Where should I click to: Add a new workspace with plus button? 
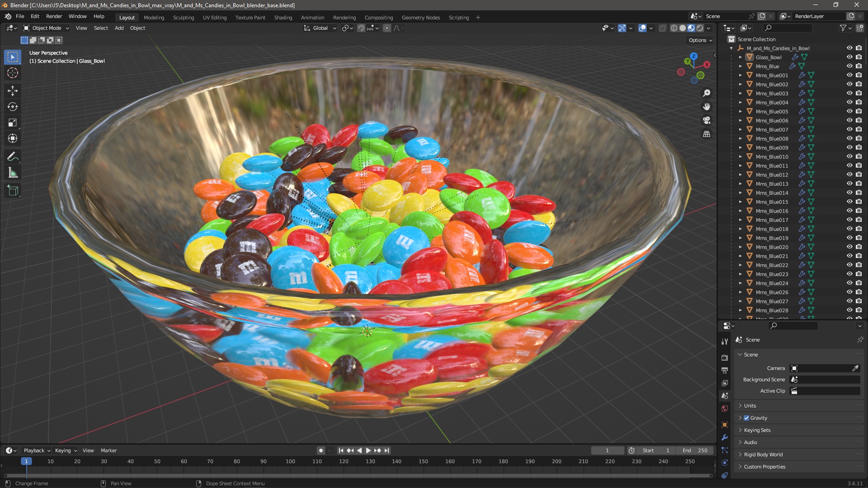click(478, 18)
